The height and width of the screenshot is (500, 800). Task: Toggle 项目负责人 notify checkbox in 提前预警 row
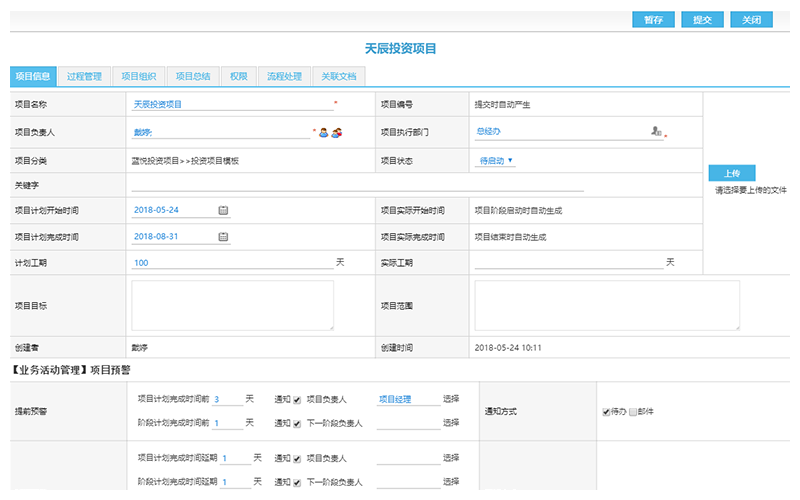coord(297,399)
